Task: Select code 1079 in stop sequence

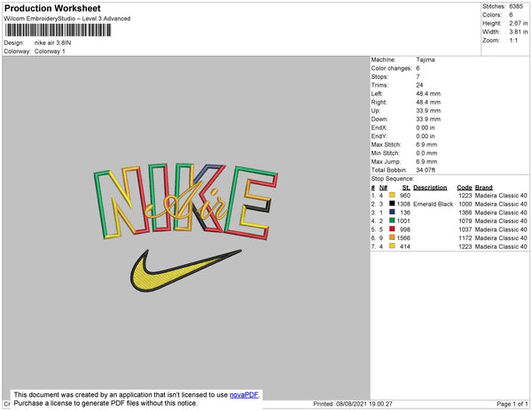Action: point(465,221)
